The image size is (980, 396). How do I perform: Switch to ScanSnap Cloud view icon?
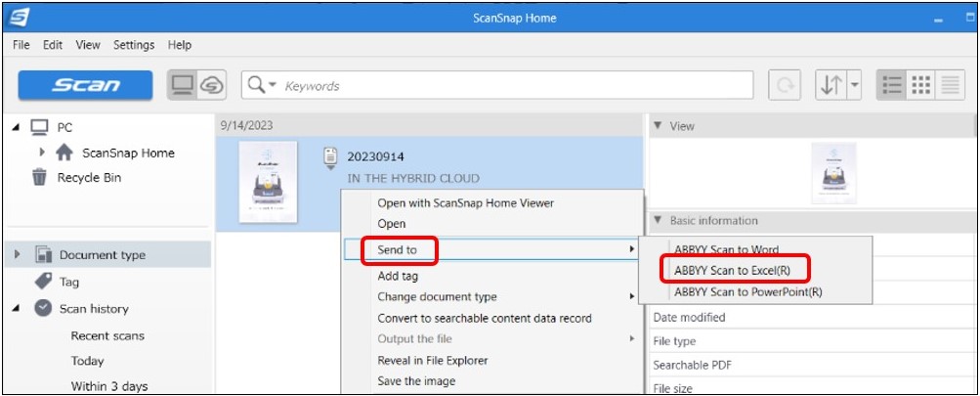[x=212, y=85]
